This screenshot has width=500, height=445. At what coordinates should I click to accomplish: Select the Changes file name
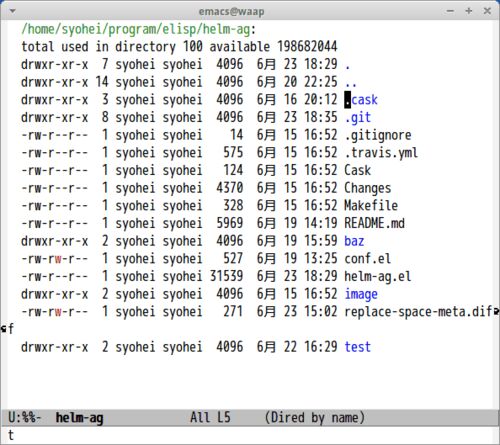tap(368, 188)
